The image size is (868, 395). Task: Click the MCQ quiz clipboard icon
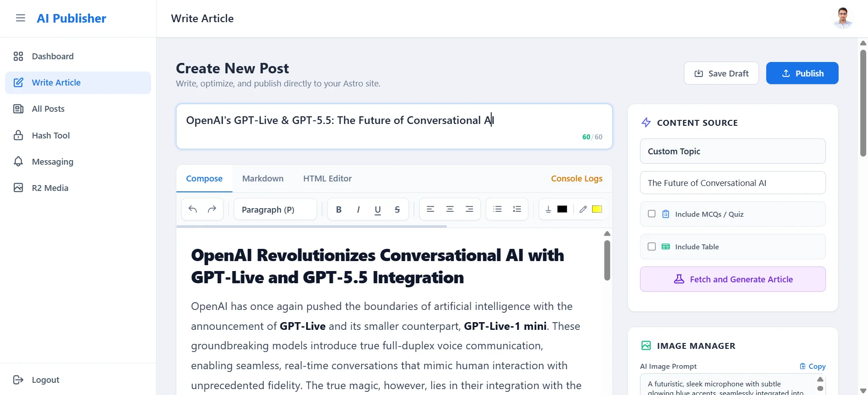[666, 214]
